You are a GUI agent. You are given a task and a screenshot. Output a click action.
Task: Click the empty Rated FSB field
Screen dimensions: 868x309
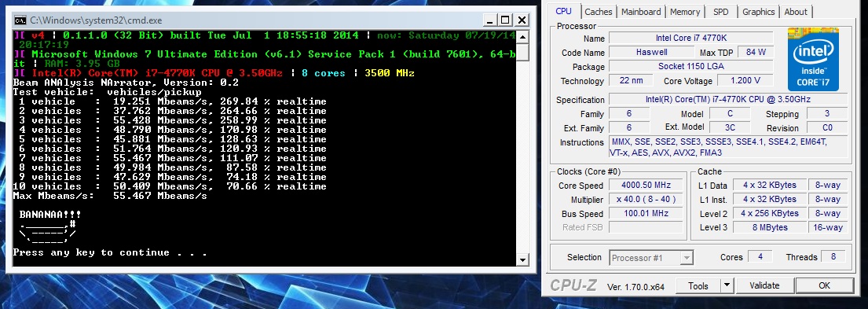click(x=646, y=227)
